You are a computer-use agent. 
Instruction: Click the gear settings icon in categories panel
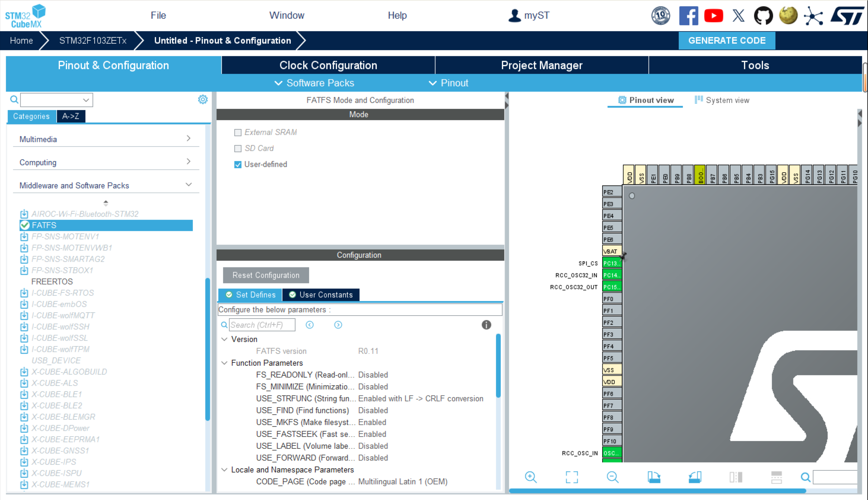[203, 100]
